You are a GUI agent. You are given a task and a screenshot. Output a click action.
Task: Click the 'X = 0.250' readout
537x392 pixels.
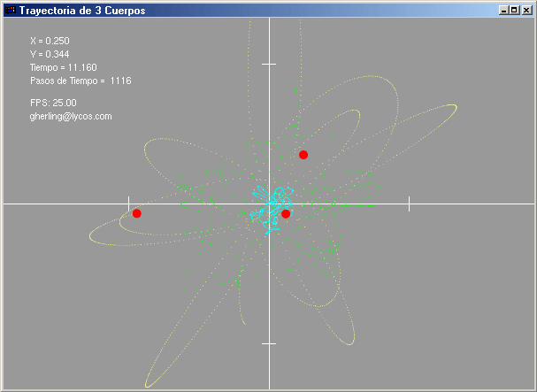[50, 41]
